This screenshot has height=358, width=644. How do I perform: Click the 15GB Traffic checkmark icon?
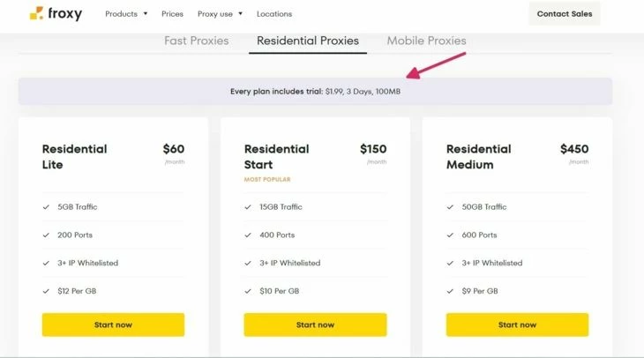pos(248,207)
